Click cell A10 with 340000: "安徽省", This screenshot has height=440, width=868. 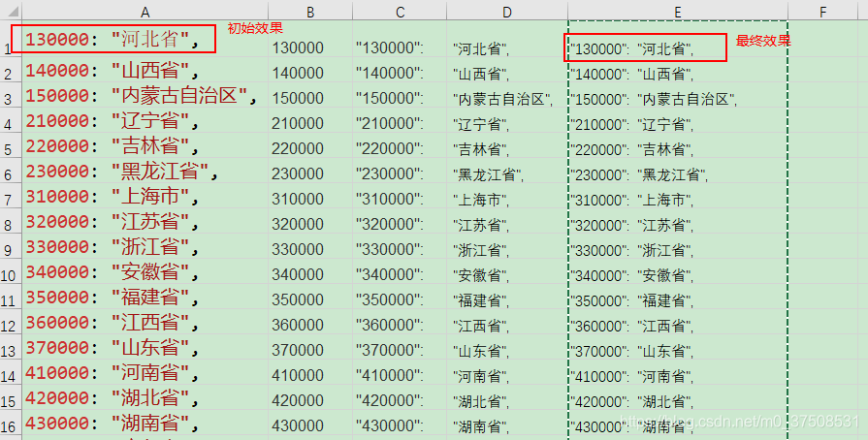pyautogui.click(x=145, y=271)
